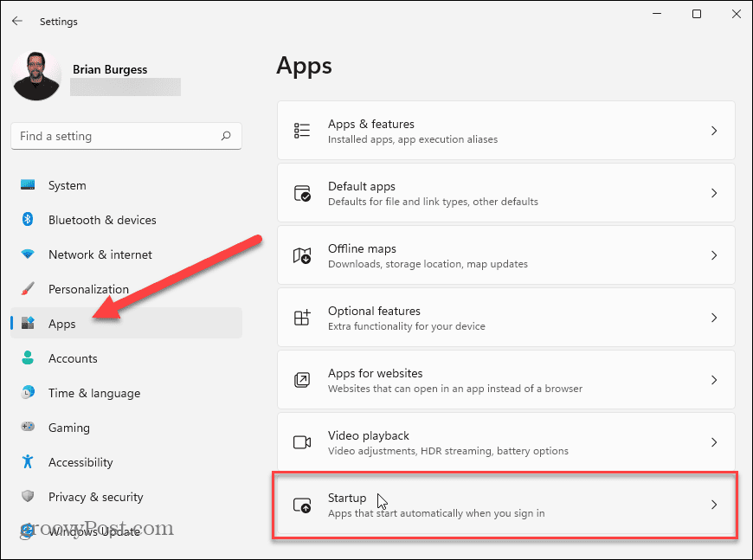Click the Offline maps download icon

(x=301, y=254)
